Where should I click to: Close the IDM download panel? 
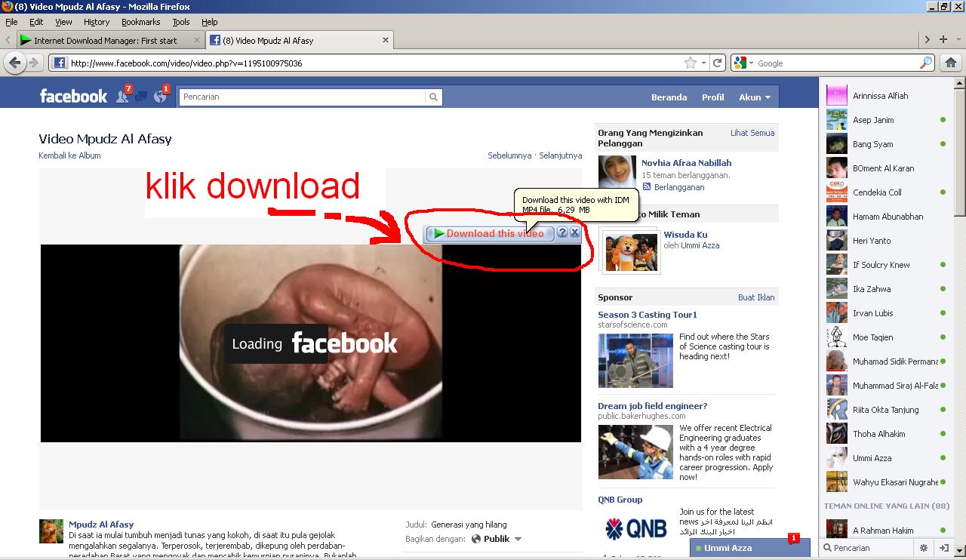click(574, 233)
